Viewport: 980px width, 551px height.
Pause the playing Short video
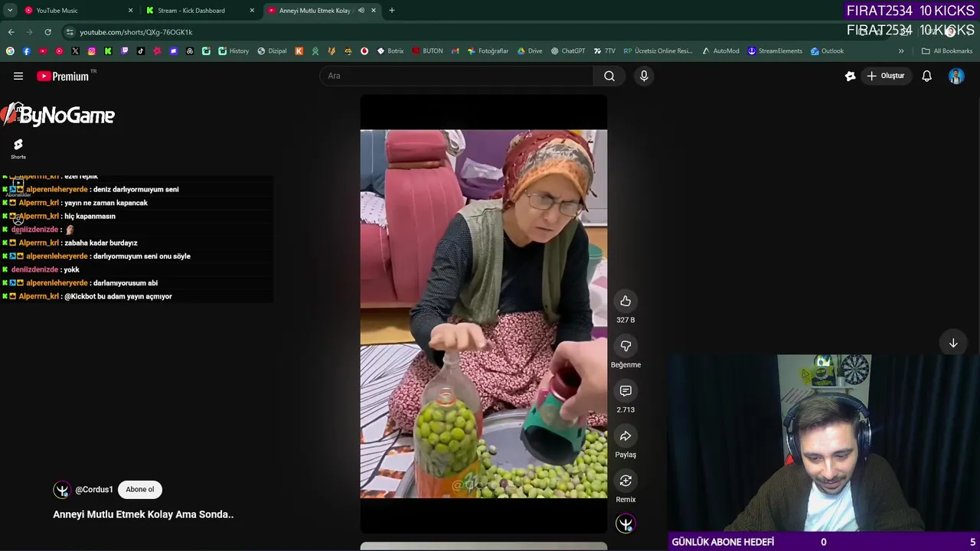(484, 314)
